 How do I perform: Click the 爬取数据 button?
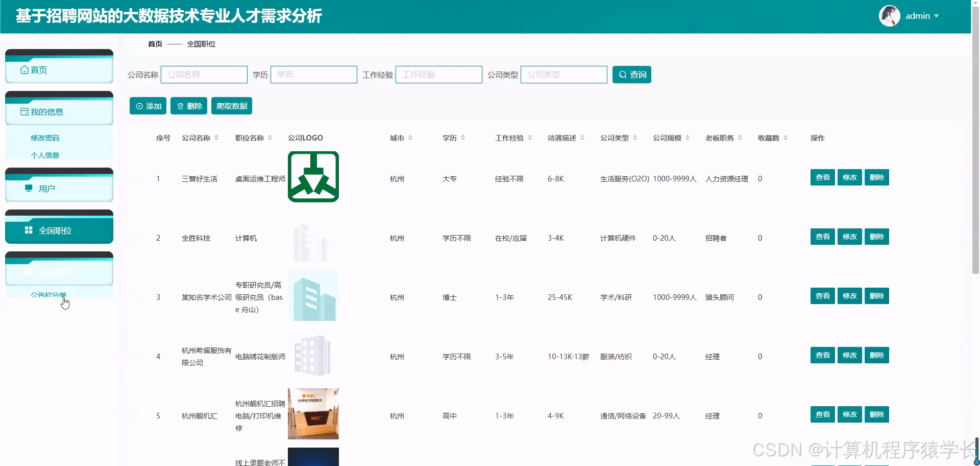coord(231,106)
